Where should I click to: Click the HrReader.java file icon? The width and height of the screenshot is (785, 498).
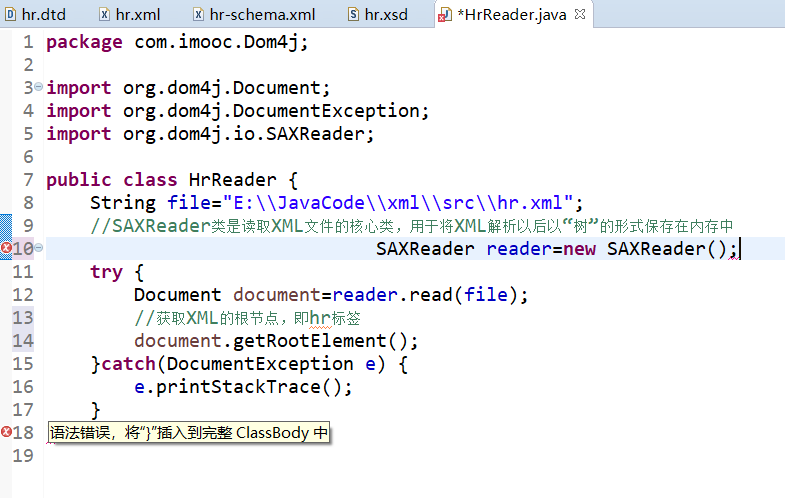pos(445,15)
